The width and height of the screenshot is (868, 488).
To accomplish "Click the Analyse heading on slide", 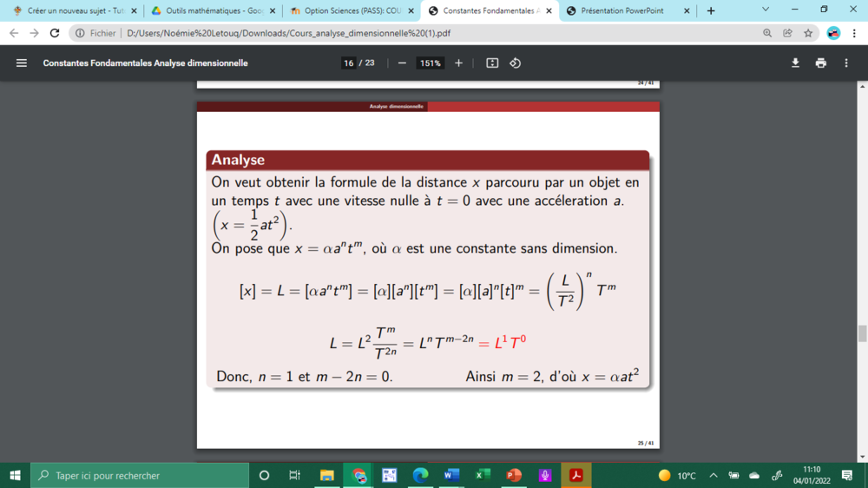I will click(238, 160).
